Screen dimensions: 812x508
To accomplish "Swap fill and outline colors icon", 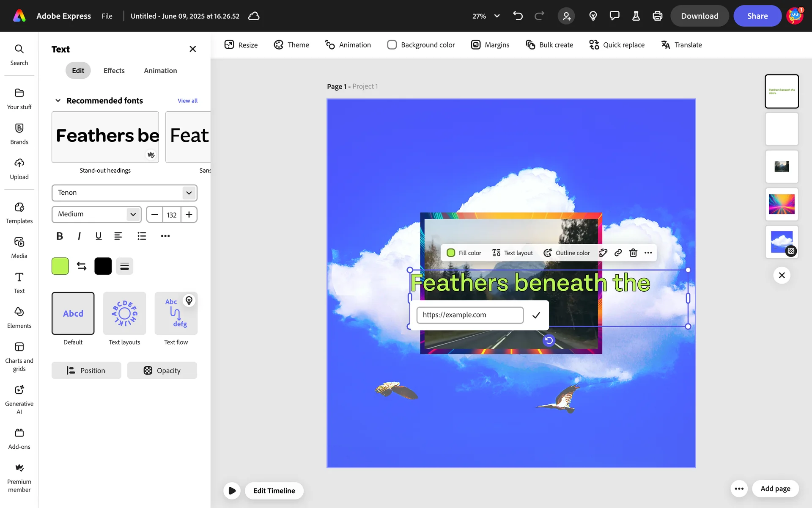I will click(82, 266).
